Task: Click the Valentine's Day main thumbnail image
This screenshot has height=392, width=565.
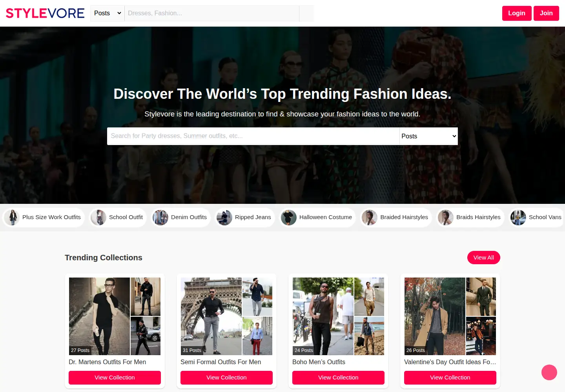Action: pos(435,316)
